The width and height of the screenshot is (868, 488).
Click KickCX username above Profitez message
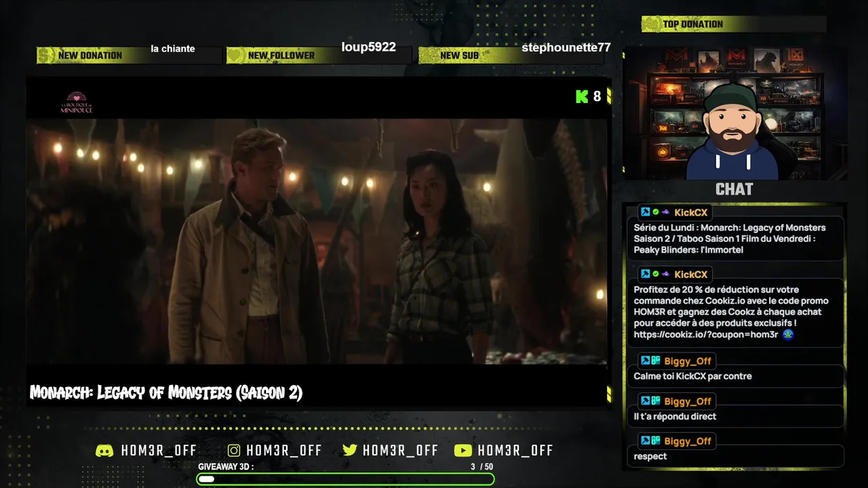pos(691,274)
